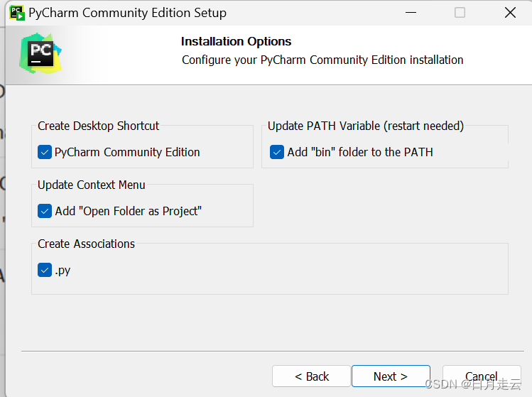Click the "Create Associations" group label

pos(86,244)
